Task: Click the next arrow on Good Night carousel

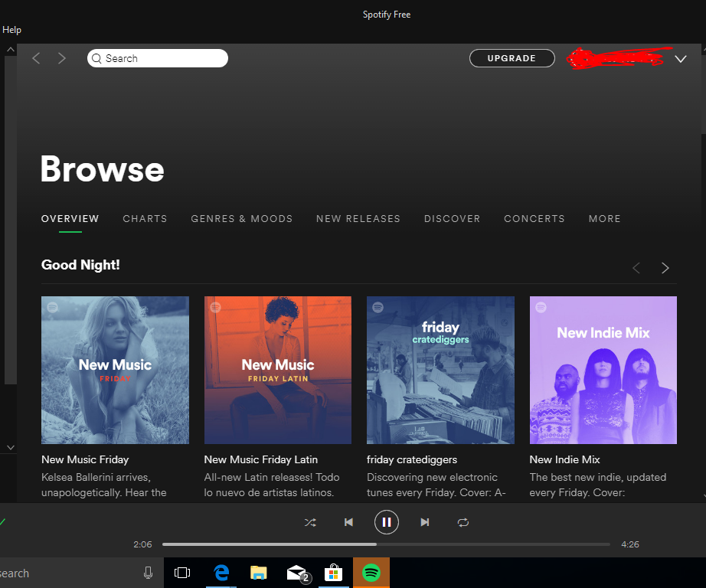Action: tap(665, 267)
